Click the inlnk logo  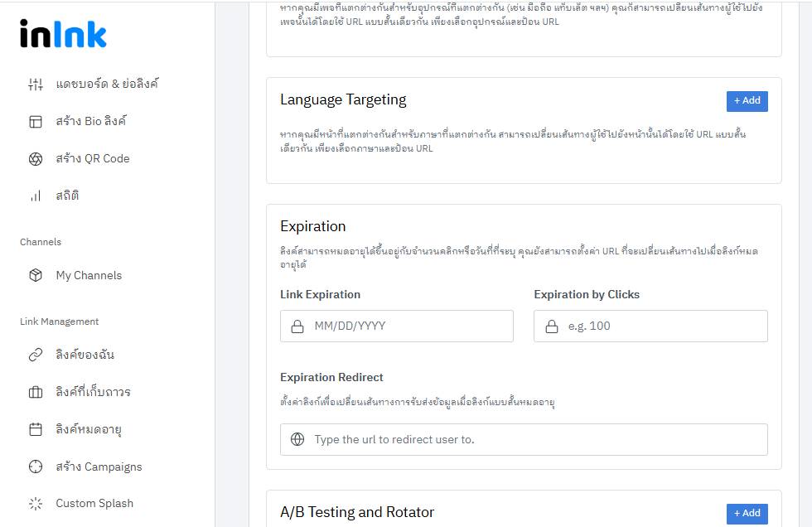pyautogui.click(x=63, y=34)
